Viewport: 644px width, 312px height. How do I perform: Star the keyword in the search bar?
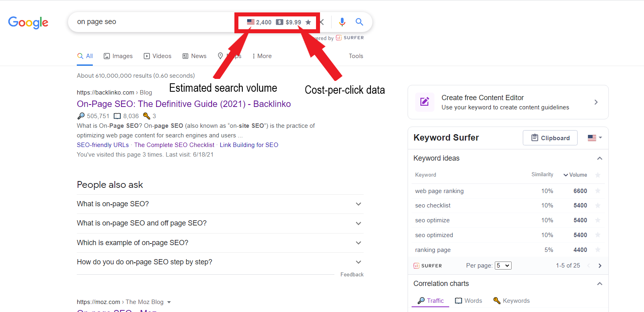(308, 22)
